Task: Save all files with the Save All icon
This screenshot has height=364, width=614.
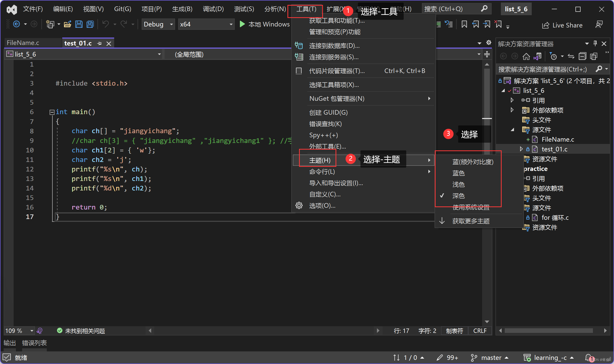Action: 90,24
